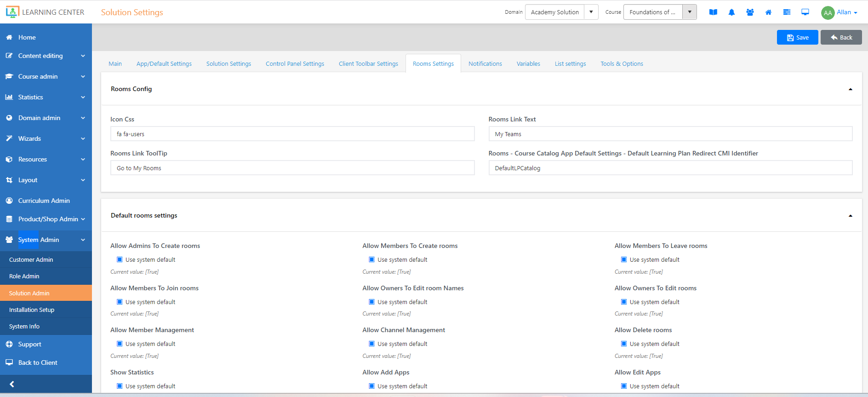The height and width of the screenshot is (397, 868).
Task: Open the server list icon in header
Action: [787, 12]
